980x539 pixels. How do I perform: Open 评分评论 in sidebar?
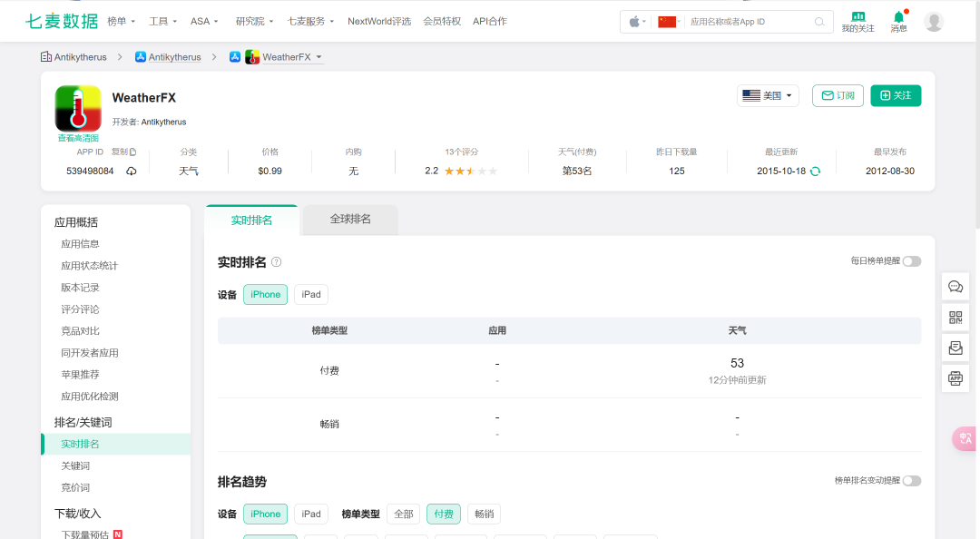click(x=80, y=309)
